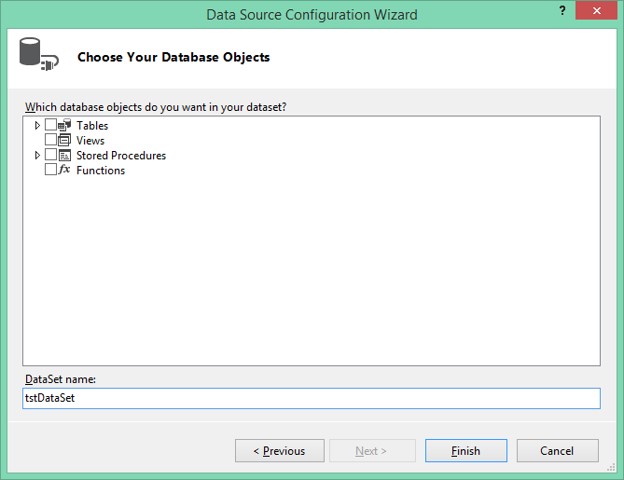Image resolution: width=624 pixels, height=480 pixels.
Task: Click the Views icon in tree
Action: click(x=64, y=140)
